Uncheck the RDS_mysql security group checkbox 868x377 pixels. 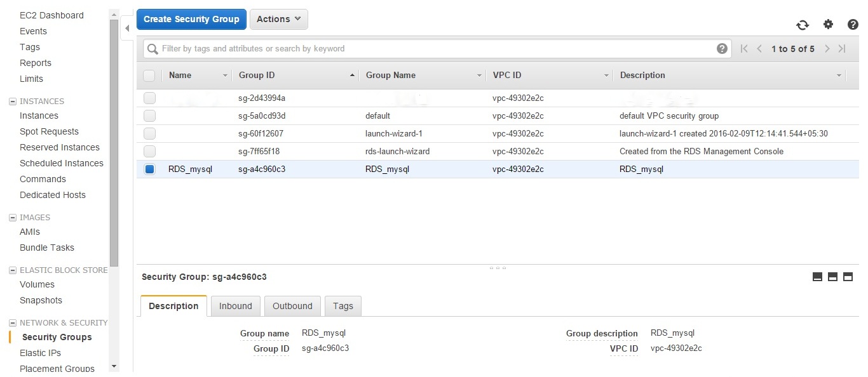pyautogui.click(x=149, y=169)
